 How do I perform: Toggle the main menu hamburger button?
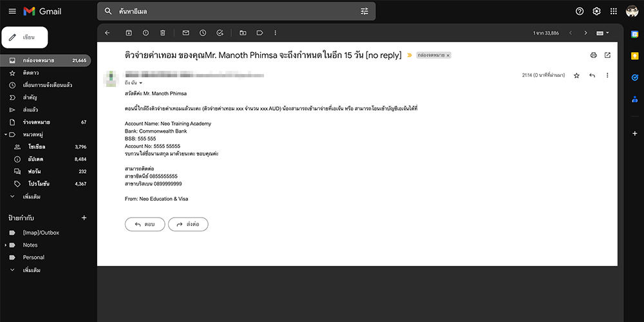pos(12,12)
